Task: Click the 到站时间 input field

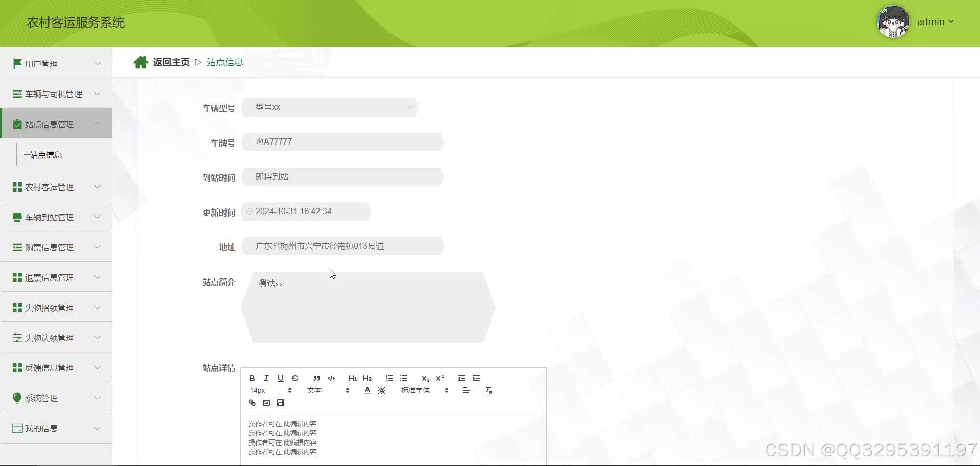Action: coord(342,177)
